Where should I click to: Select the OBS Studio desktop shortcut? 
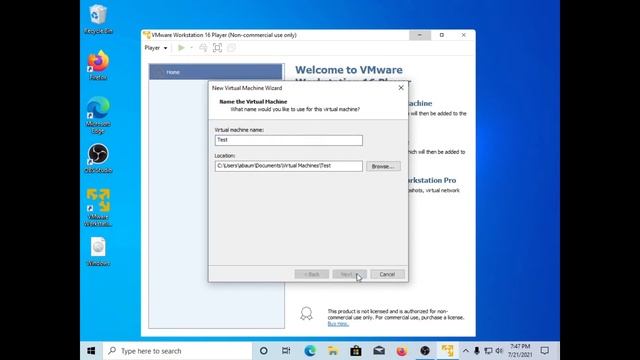pos(98,158)
